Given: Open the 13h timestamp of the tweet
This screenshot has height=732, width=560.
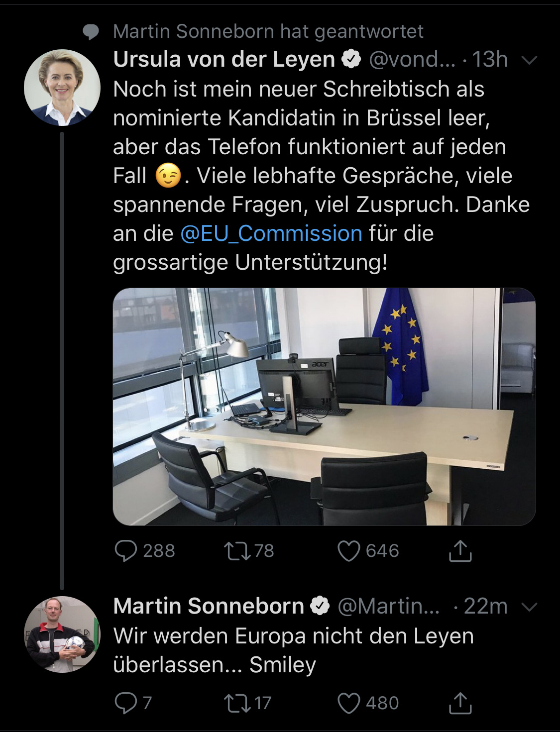Looking at the screenshot, I should click(490, 59).
